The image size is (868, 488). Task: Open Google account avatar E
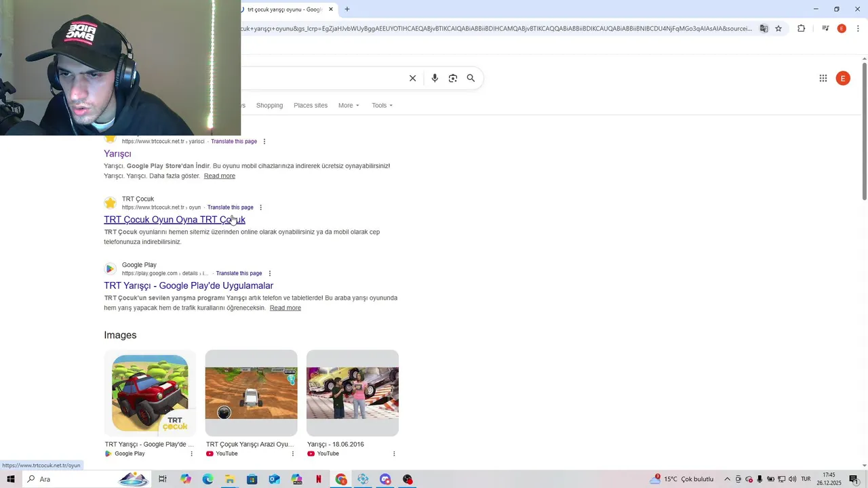click(x=843, y=78)
